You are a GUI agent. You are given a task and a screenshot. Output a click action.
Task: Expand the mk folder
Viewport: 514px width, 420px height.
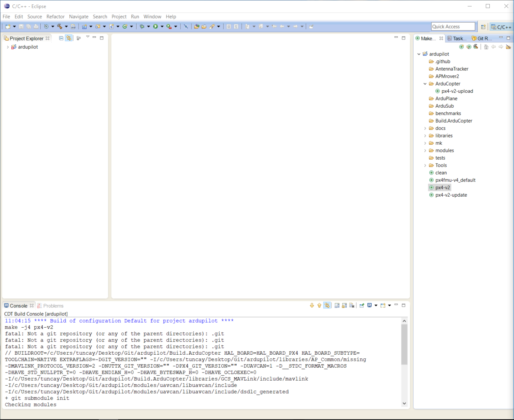pos(425,143)
